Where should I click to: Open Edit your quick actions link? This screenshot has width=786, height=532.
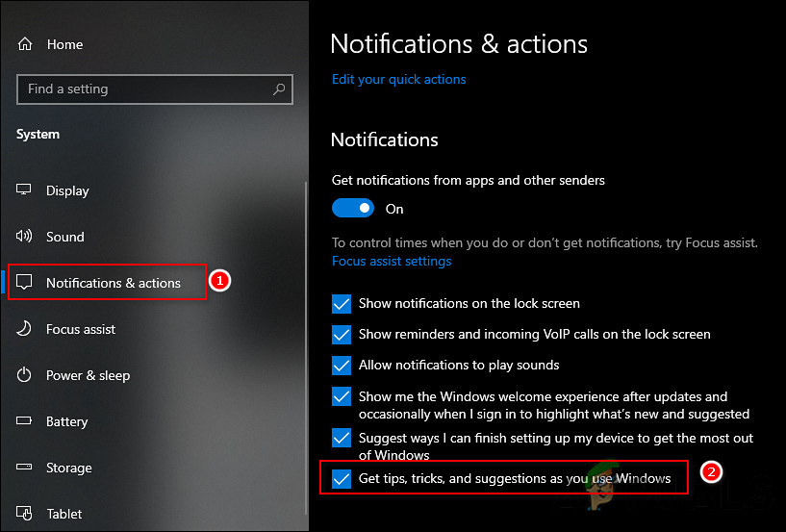399,79
